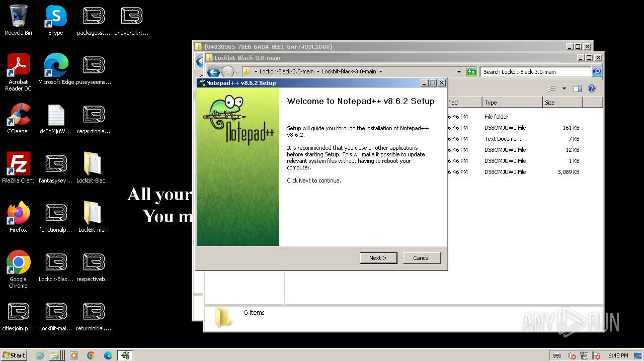Open Windows Explorer from the taskbar
Screen dimensions: 644x362
pos(55,355)
